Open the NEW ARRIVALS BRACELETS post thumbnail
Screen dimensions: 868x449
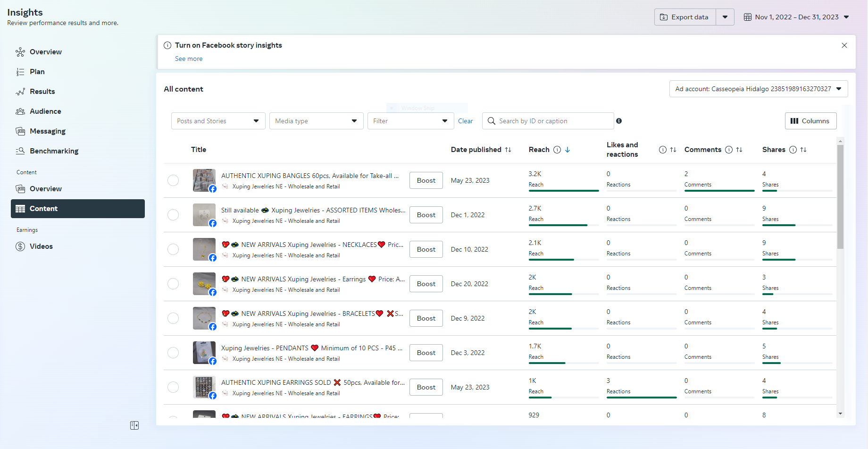(204, 318)
